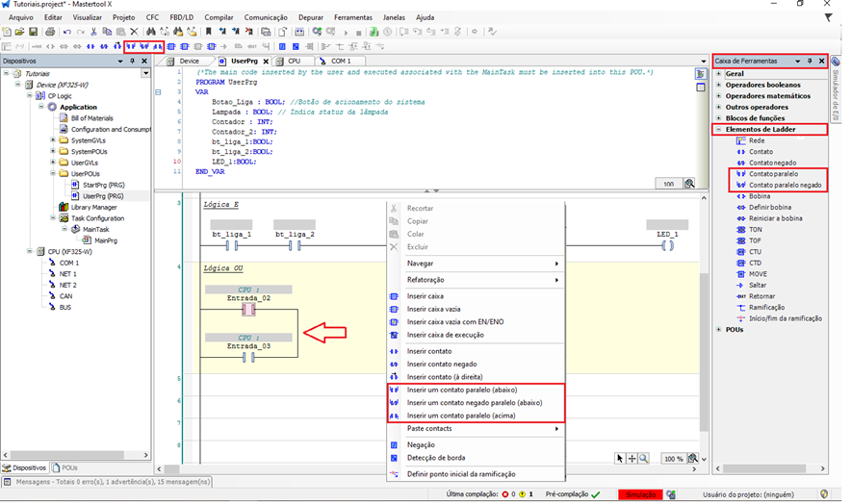Switch to the CPU editor tab
The height and width of the screenshot is (504, 851).
tap(293, 61)
